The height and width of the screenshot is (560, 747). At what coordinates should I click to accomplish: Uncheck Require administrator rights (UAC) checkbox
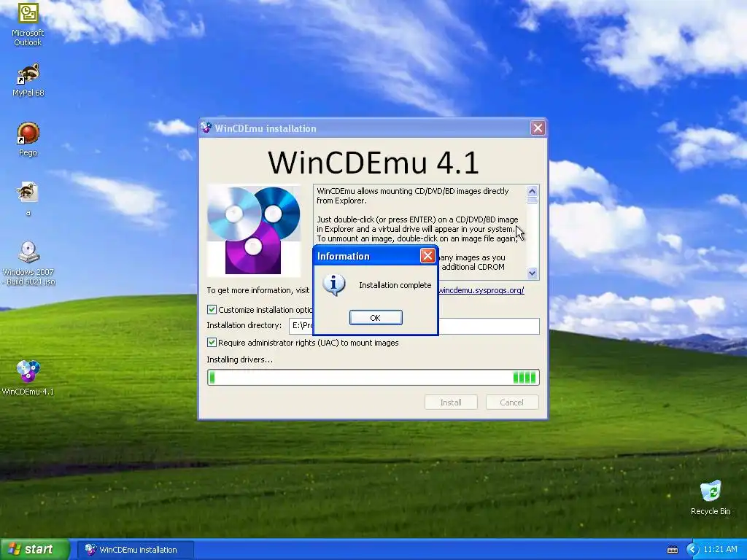pos(212,343)
